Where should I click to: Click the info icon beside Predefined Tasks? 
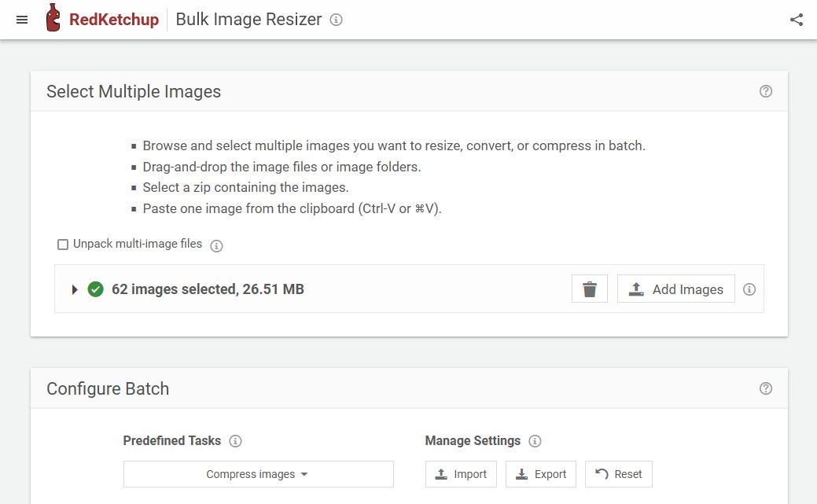(236, 441)
